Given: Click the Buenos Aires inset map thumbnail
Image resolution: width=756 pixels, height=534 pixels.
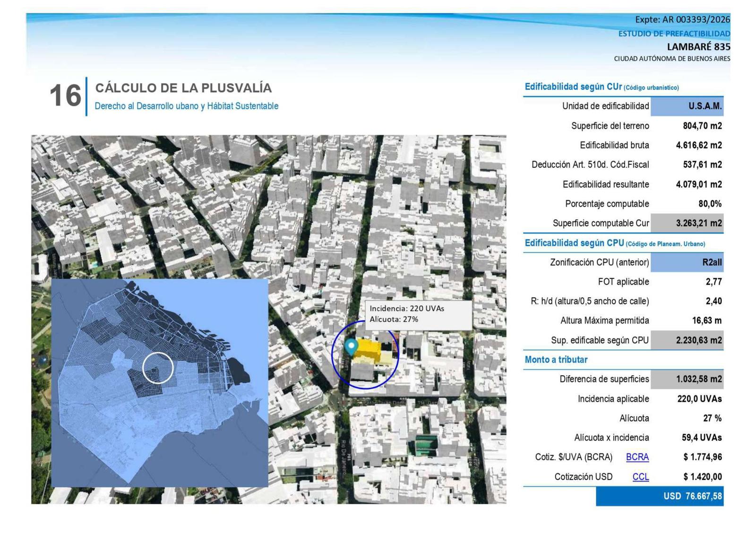Looking at the screenshot, I should point(160,383).
